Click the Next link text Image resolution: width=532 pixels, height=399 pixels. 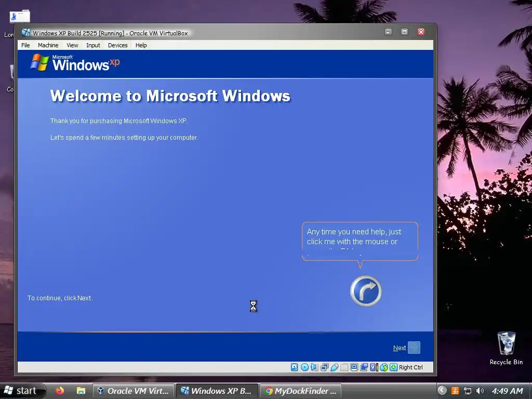click(x=400, y=348)
